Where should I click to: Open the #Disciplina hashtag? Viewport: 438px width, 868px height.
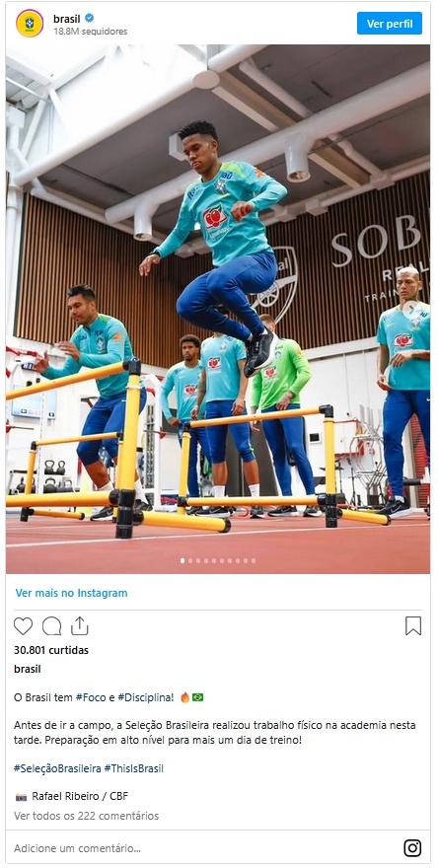point(145,697)
